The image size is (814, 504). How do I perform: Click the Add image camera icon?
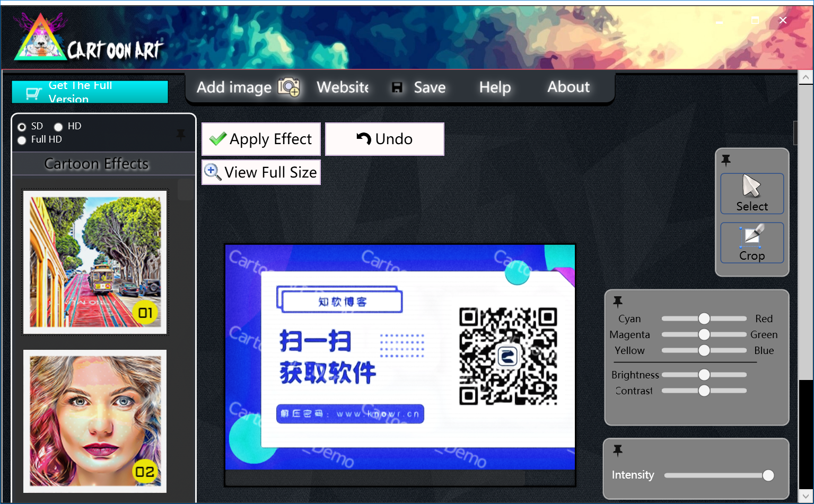click(x=289, y=87)
